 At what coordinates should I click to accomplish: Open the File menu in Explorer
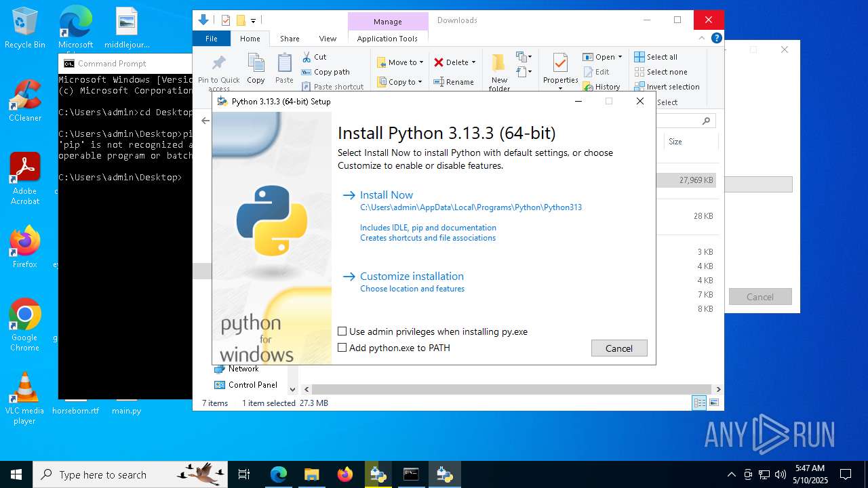pos(212,39)
